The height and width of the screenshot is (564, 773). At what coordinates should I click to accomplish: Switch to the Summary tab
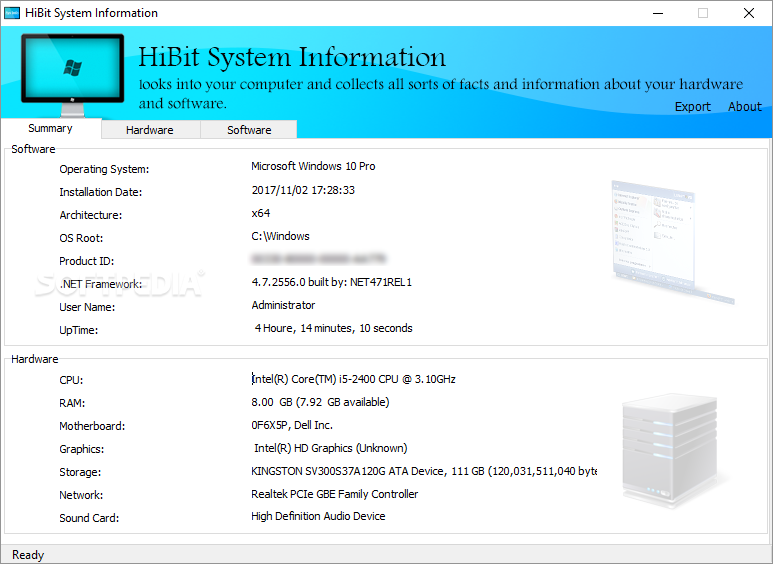pos(50,128)
